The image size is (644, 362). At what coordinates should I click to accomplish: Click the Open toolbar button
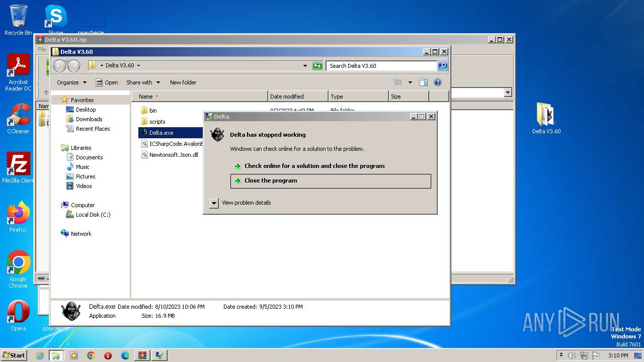(107, 82)
